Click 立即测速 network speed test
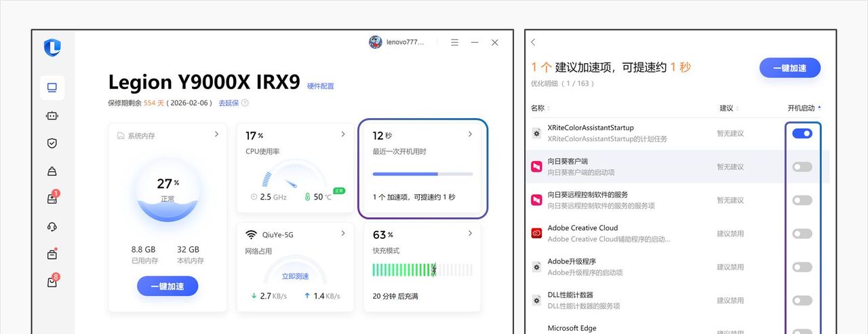This screenshot has height=334, width=868. click(x=295, y=276)
